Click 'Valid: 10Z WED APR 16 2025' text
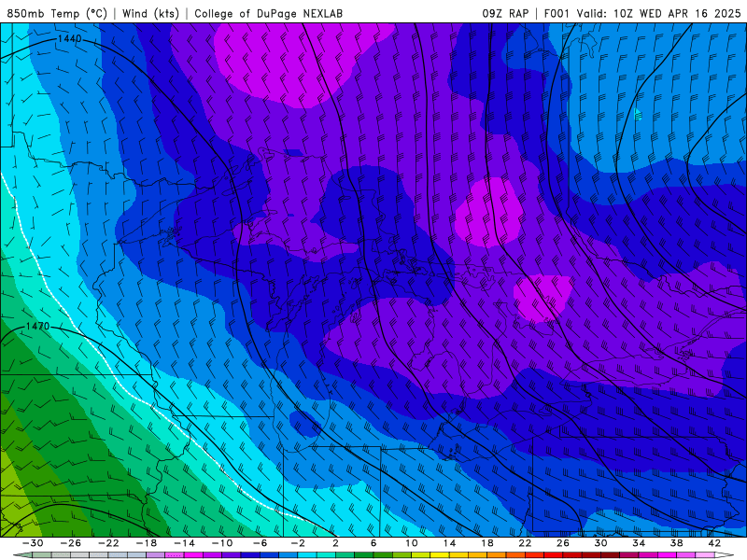The image size is (747, 560). coord(659,13)
